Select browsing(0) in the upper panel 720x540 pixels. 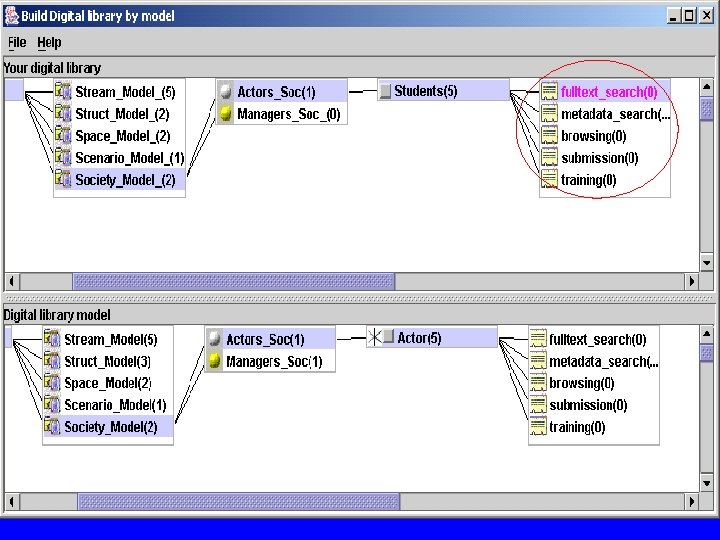[593, 136]
